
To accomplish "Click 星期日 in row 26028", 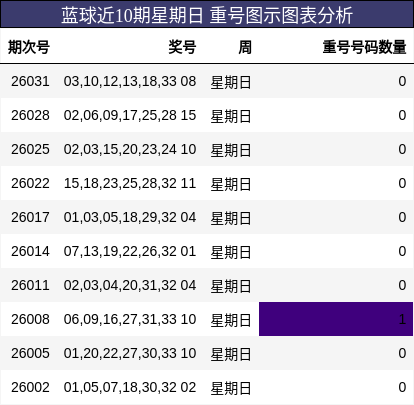I will [x=231, y=116].
